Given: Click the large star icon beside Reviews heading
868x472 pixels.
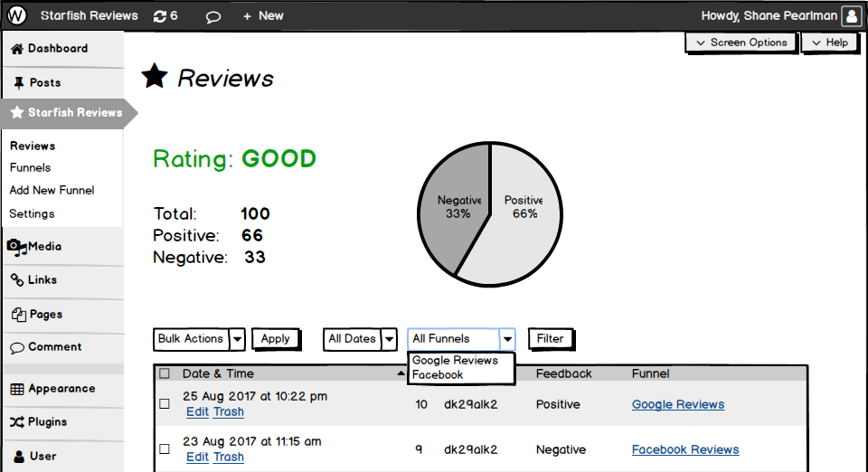Looking at the screenshot, I should coord(155,76).
